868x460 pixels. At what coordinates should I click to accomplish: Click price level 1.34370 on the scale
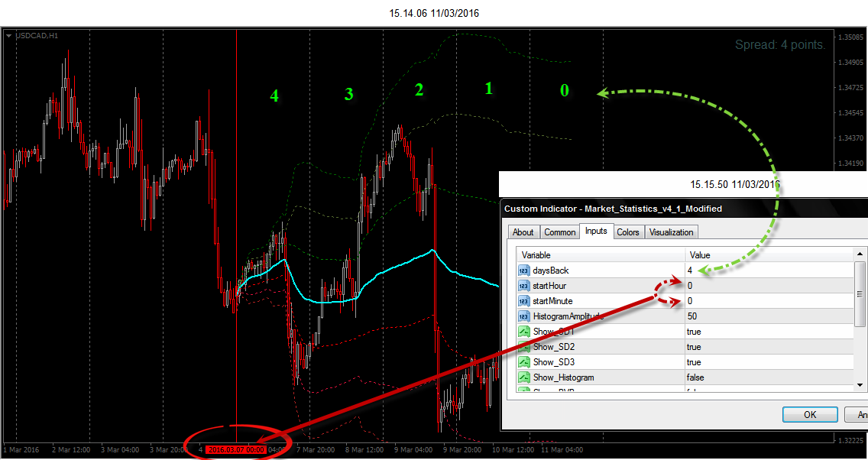[x=851, y=138]
